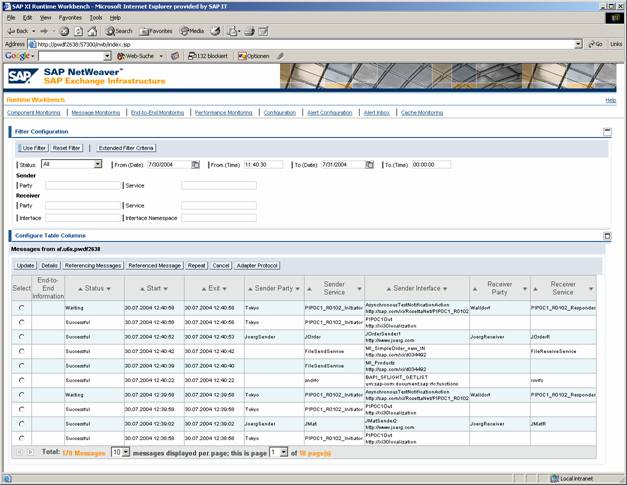Click the Go button beside address
The image size is (627, 485).
(x=595, y=44)
